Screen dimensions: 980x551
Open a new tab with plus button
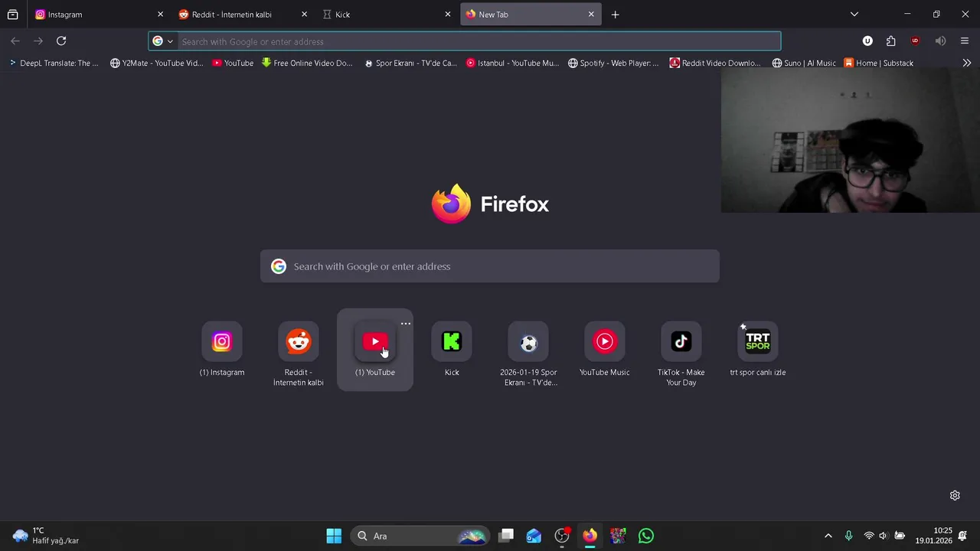[x=615, y=15]
